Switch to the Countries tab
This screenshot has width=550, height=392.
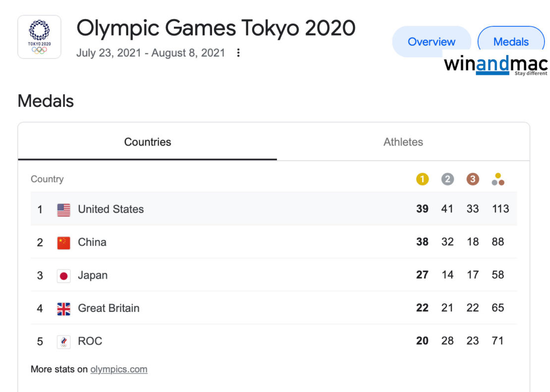(x=147, y=142)
